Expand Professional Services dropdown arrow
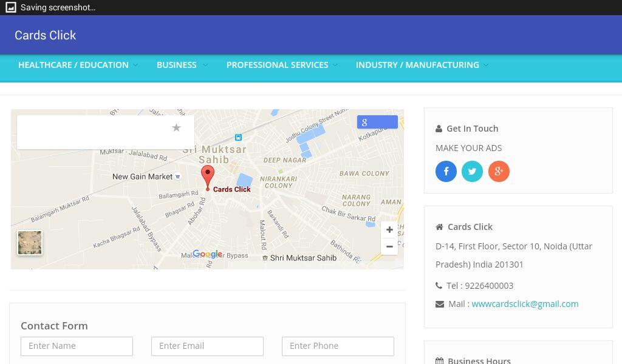 click(x=335, y=65)
